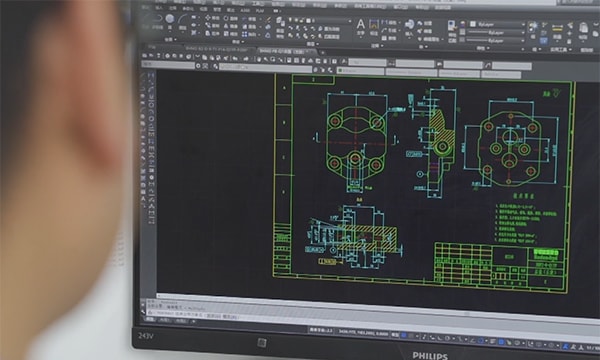Open the ByLayer color dropdown
600x360 pixels.
(497, 24)
